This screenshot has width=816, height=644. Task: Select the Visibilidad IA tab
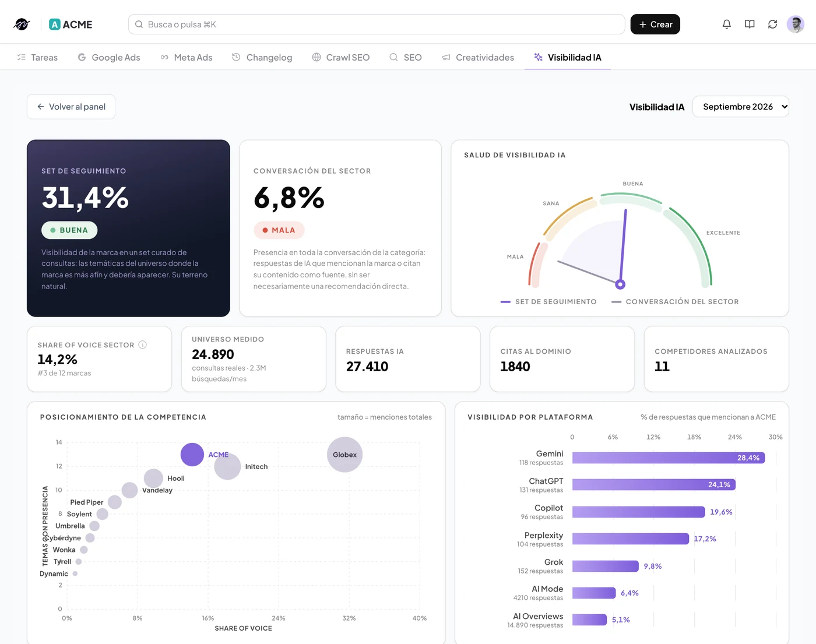[567, 57]
